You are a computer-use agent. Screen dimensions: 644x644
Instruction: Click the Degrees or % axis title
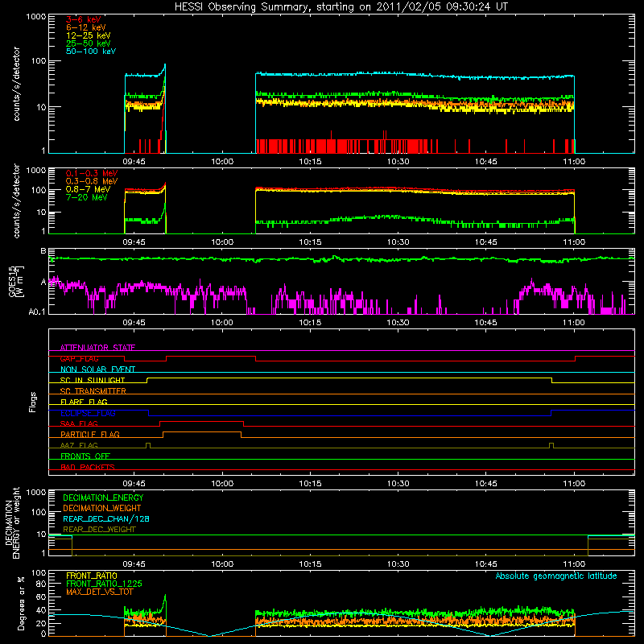pyautogui.click(x=22, y=604)
